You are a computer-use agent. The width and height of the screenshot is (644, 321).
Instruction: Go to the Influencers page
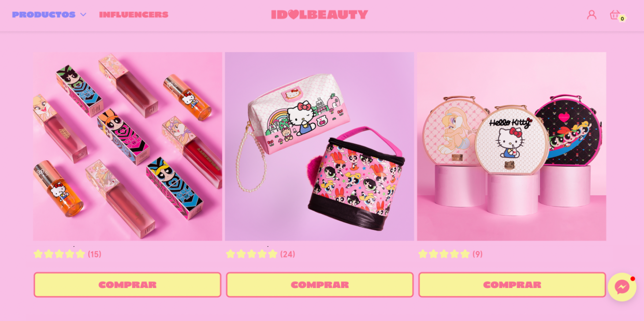[134, 15]
